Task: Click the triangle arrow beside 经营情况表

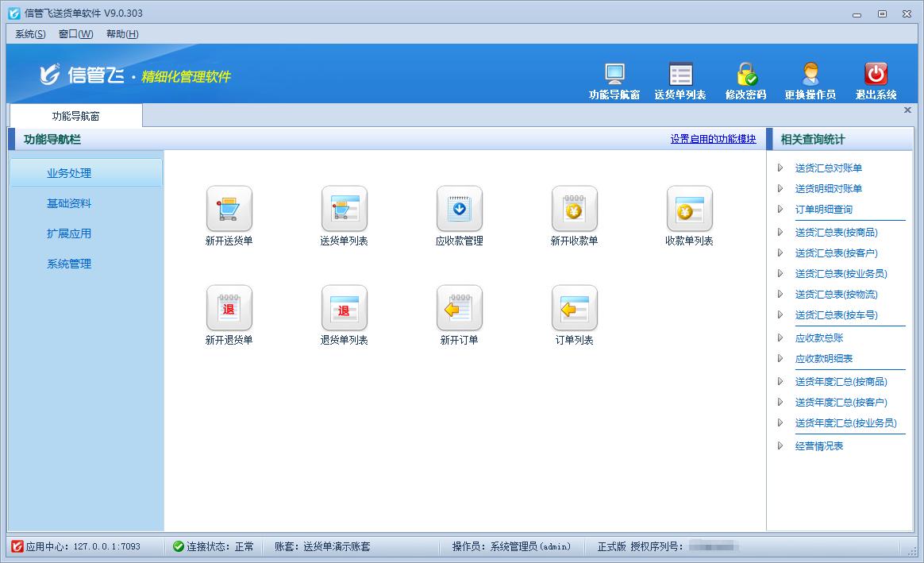Action: 780,445
